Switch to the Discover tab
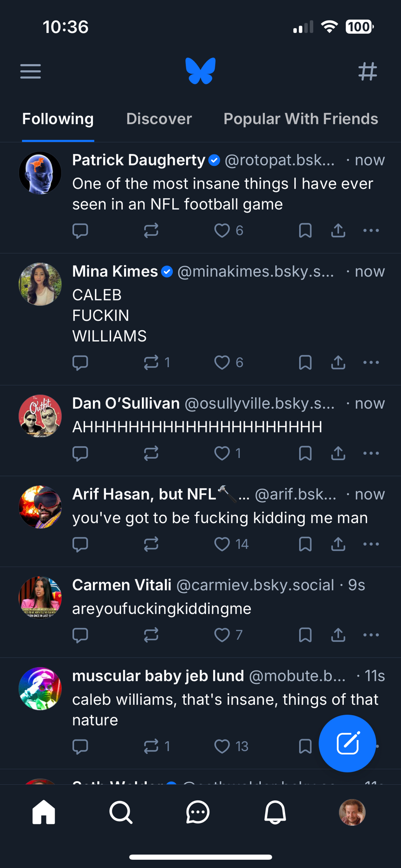The height and width of the screenshot is (868, 401). click(159, 119)
